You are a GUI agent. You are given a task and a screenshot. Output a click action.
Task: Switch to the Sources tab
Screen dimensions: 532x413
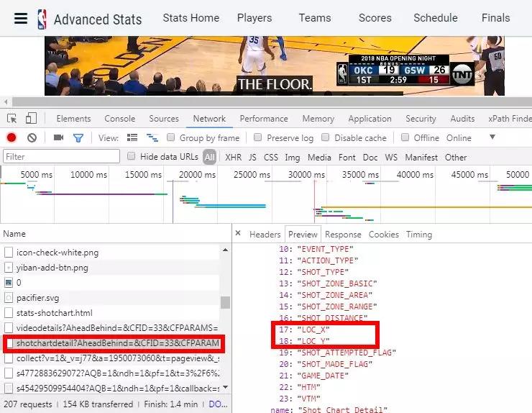(x=164, y=119)
